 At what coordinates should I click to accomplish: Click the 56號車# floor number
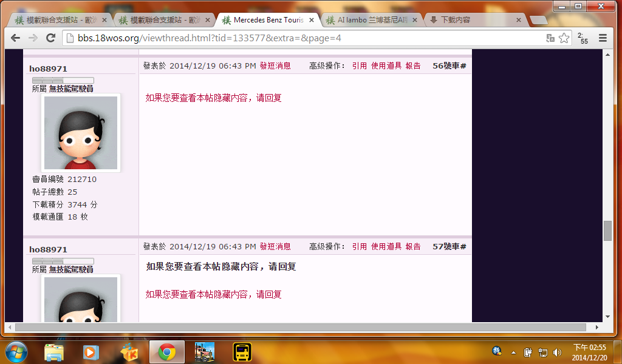449,66
